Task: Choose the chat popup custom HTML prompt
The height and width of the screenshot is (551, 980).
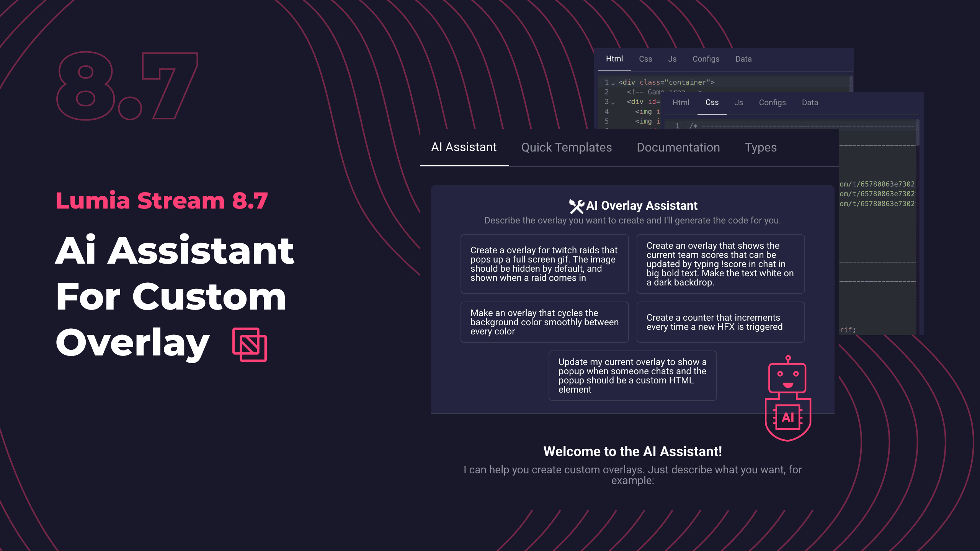Action: click(x=632, y=376)
